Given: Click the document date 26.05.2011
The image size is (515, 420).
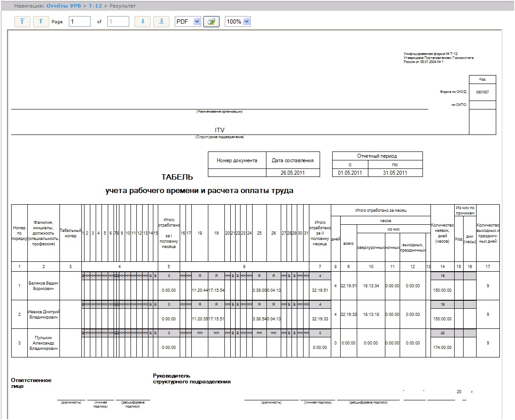Looking at the screenshot, I should coord(293,173).
